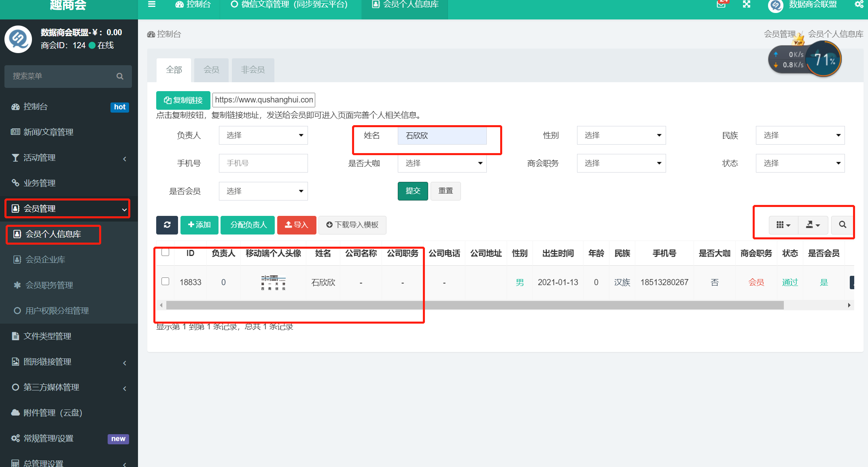
Task: Click the table search magnifier icon
Action: tap(843, 225)
